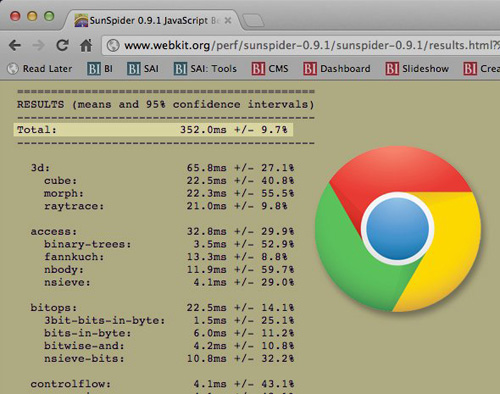Screen dimensions: 500x394
Task: Click the forward navigation arrow
Action: (x=38, y=45)
